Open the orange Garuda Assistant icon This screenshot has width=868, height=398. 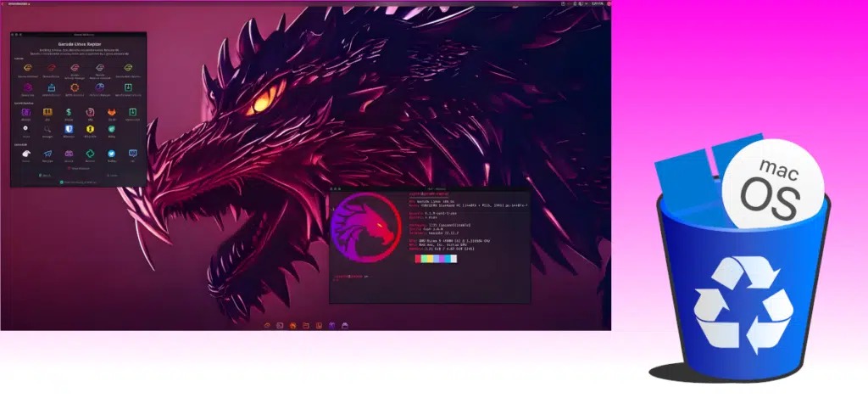(27, 68)
